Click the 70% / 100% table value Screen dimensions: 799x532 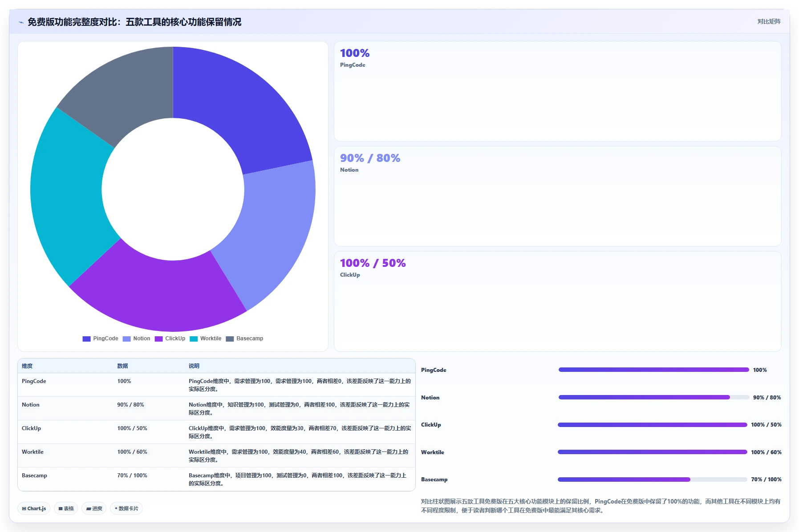(132, 476)
